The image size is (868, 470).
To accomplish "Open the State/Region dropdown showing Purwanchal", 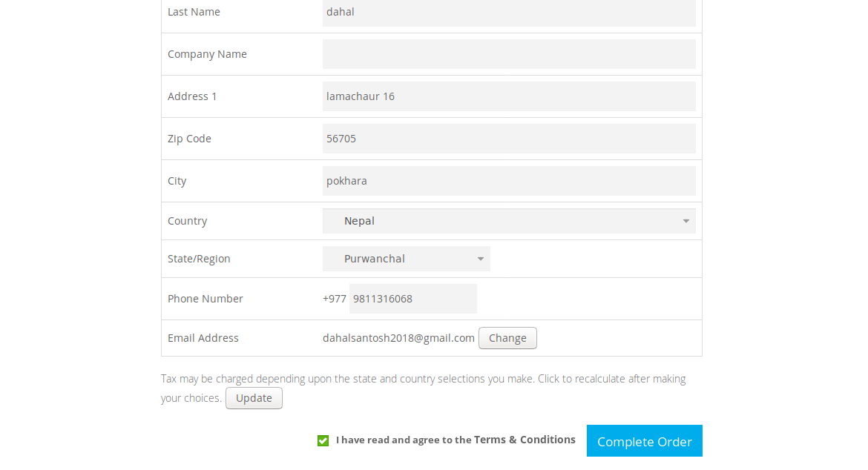I will coord(407,259).
